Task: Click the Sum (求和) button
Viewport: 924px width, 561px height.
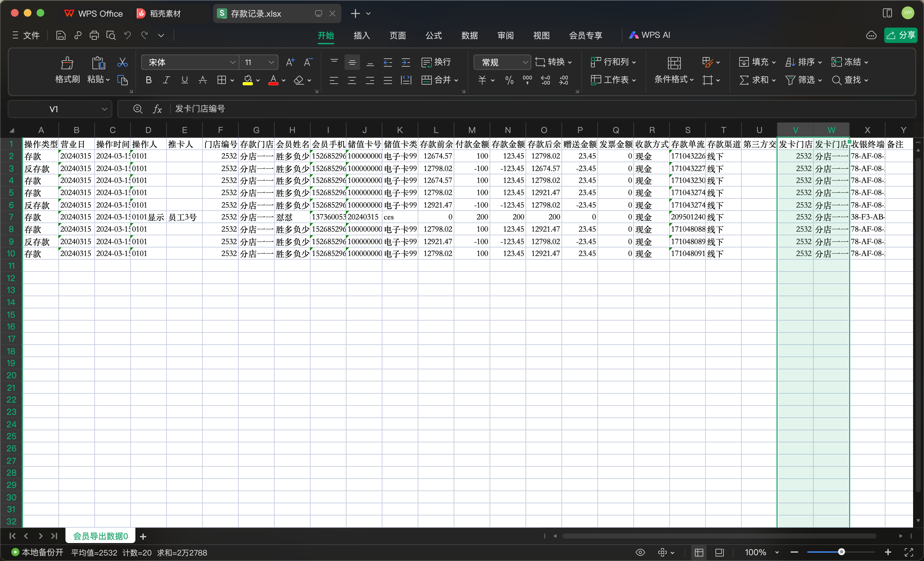Action: click(757, 80)
